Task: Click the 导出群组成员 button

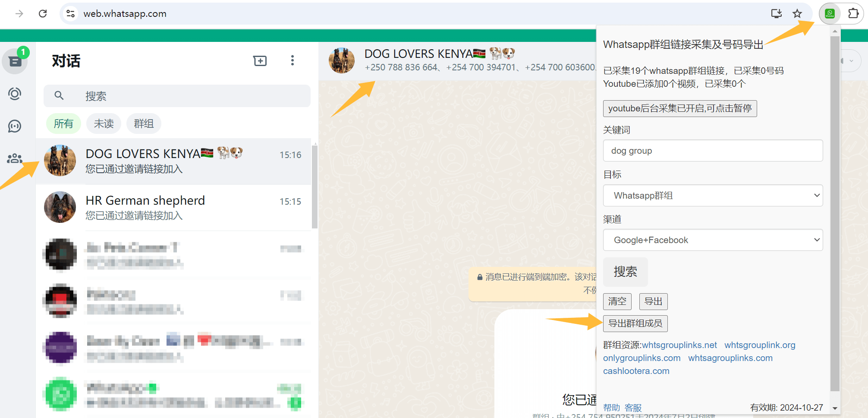Action: (x=635, y=323)
